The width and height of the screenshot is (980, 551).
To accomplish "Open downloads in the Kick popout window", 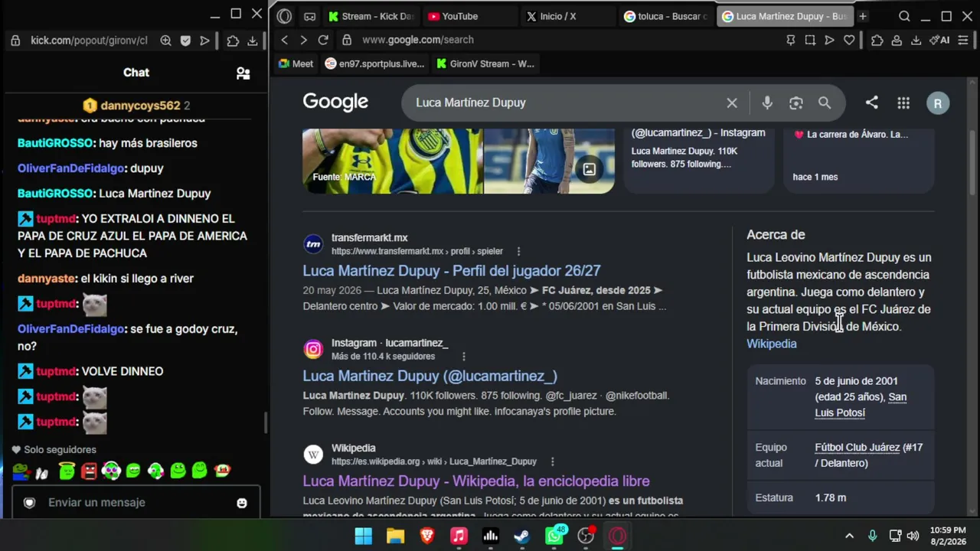I will (x=252, y=41).
